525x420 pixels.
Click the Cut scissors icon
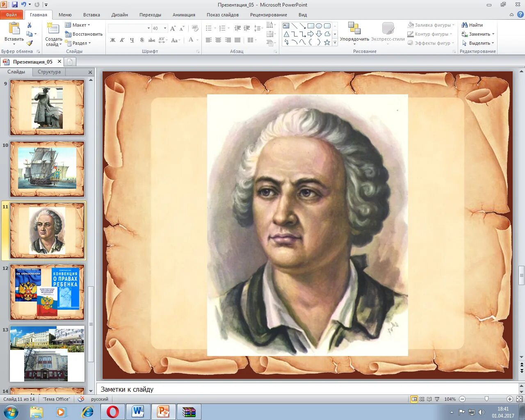pos(29,25)
